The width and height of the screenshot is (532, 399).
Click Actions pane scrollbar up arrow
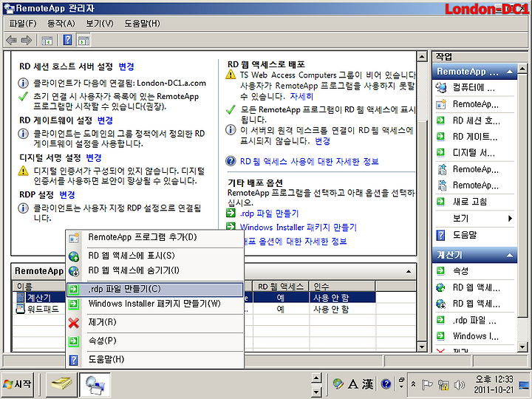tap(522, 69)
